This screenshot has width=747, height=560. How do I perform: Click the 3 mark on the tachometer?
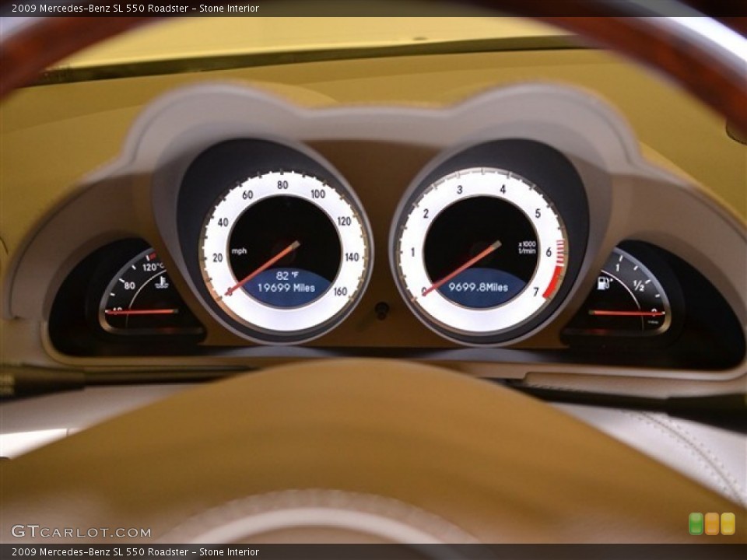coord(460,190)
